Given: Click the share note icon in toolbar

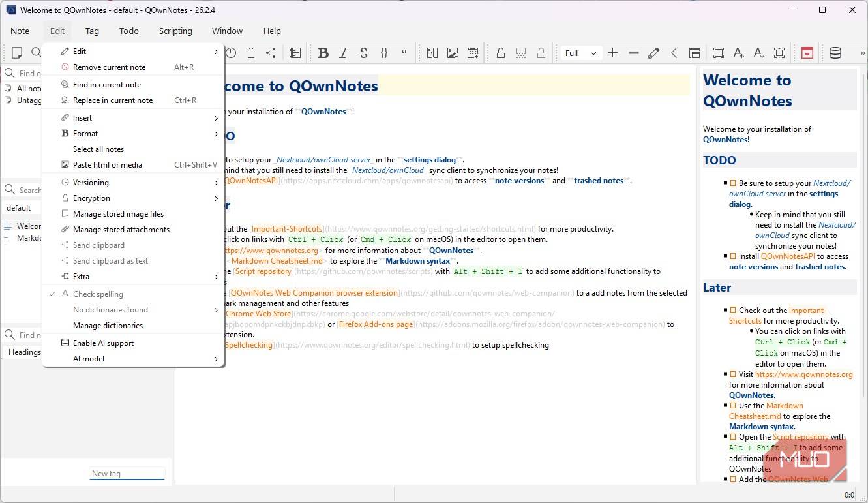Looking at the screenshot, I should (x=271, y=53).
